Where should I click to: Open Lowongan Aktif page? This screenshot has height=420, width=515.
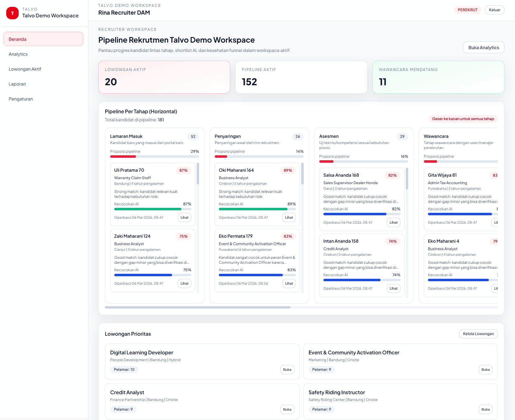pyautogui.click(x=25, y=69)
